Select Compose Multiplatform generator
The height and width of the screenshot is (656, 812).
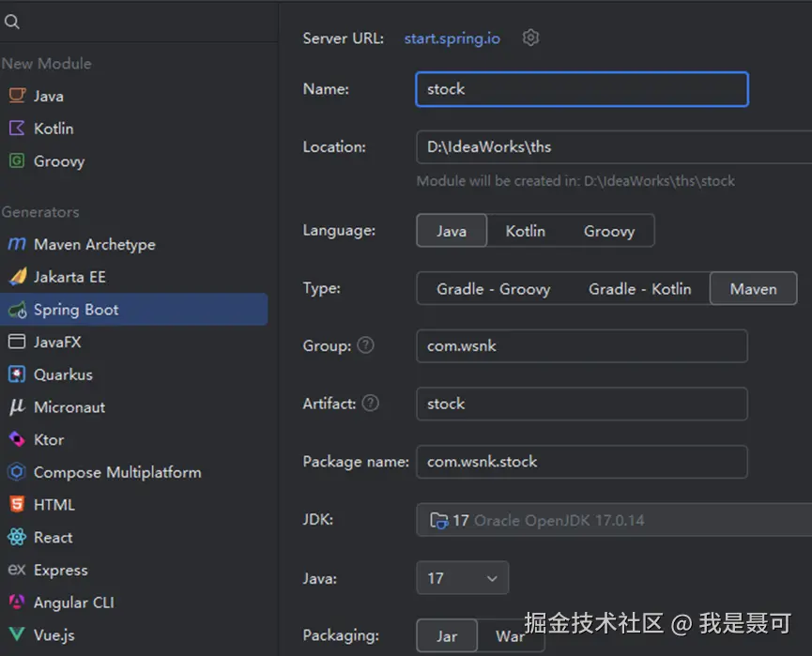point(133,472)
